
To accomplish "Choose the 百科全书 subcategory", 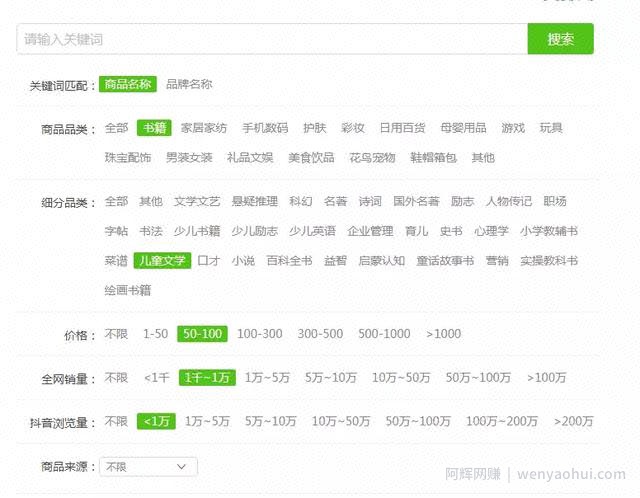I will 289,260.
